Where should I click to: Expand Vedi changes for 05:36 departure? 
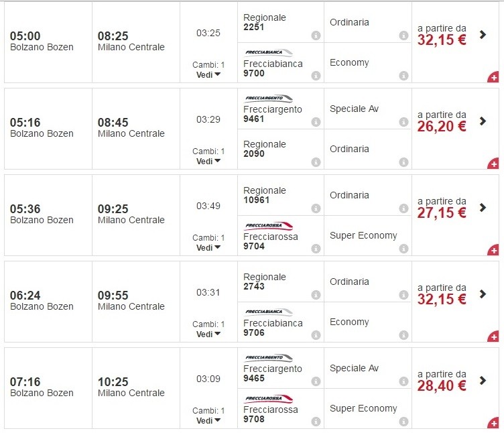tap(208, 247)
